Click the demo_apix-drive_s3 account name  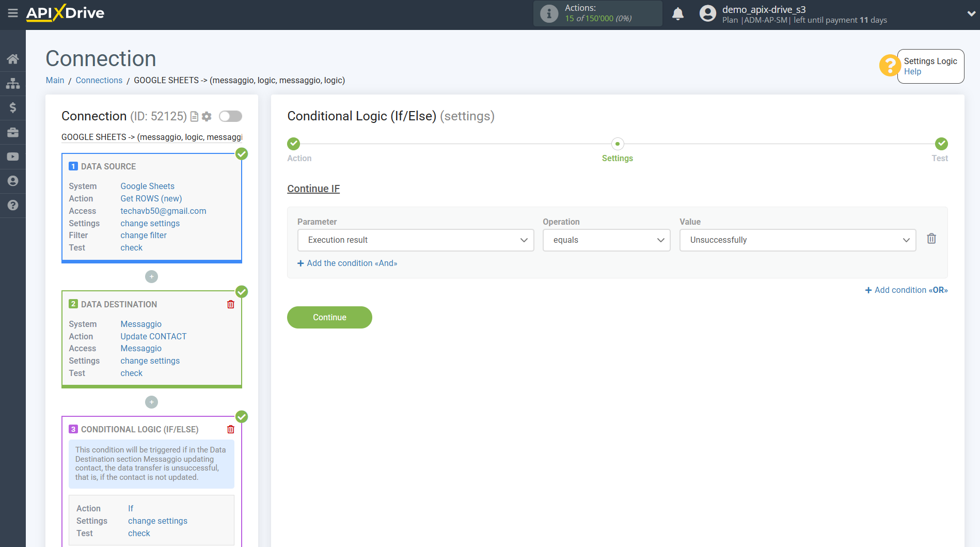coord(764,9)
